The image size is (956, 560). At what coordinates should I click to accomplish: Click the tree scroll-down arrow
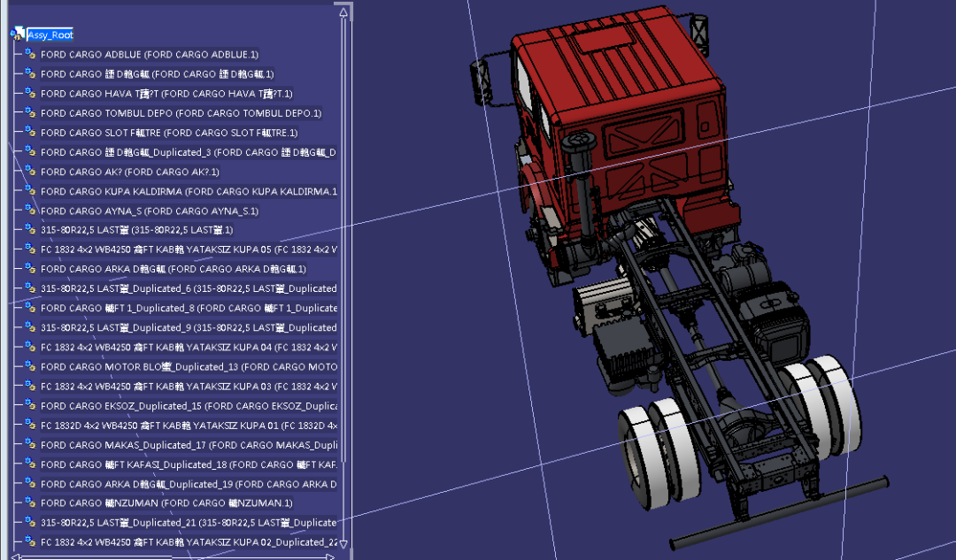(343, 543)
